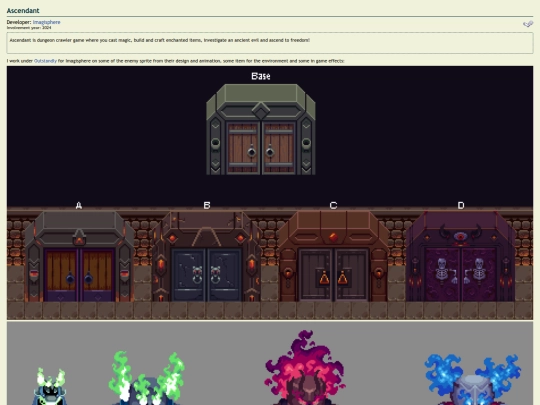Click the large green flame enemy sprite

pos(147,378)
